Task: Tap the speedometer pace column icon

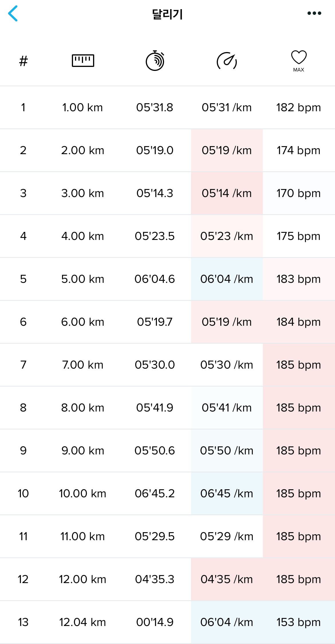Action: pyautogui.click(x=227, y=61)
